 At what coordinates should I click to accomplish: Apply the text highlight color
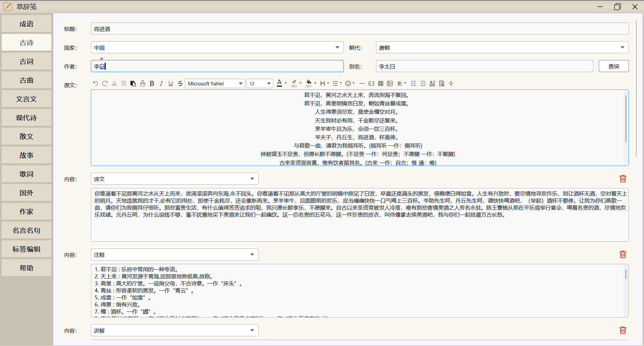[x=294, y=83]
